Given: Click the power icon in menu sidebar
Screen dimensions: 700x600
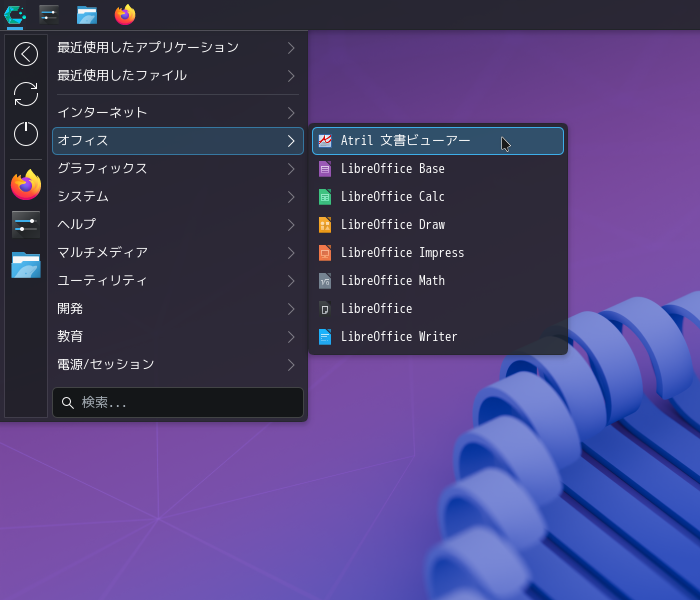Looking at the screenshot, I should [x=26, y=133].
